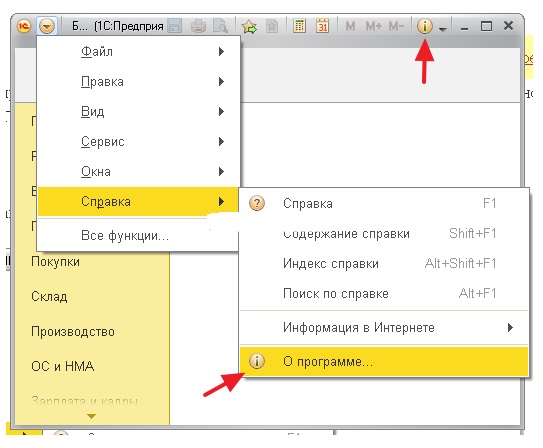Open the Вид menu item

(x=138, y=111)
